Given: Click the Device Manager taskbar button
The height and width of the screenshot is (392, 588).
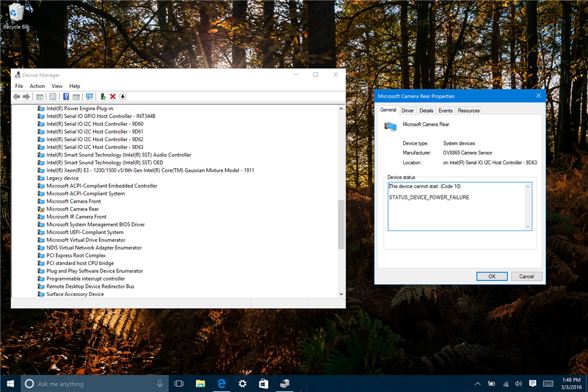Looking at the screenshot, I should coord(285,383).
